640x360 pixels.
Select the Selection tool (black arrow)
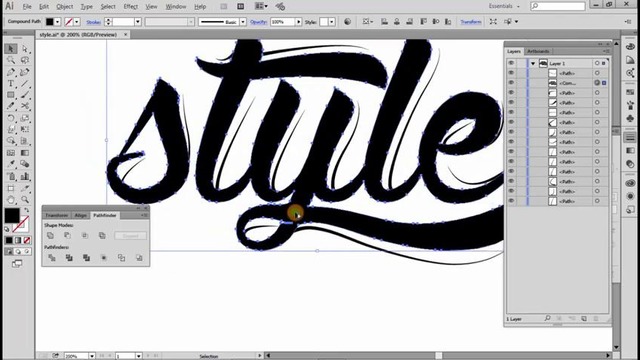pos(11,49)
